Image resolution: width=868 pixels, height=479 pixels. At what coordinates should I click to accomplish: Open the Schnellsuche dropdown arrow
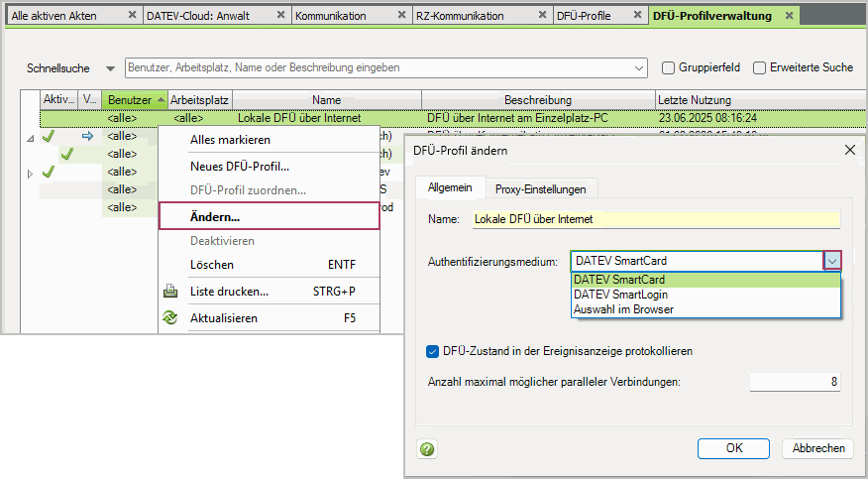(x=111, y=68)
